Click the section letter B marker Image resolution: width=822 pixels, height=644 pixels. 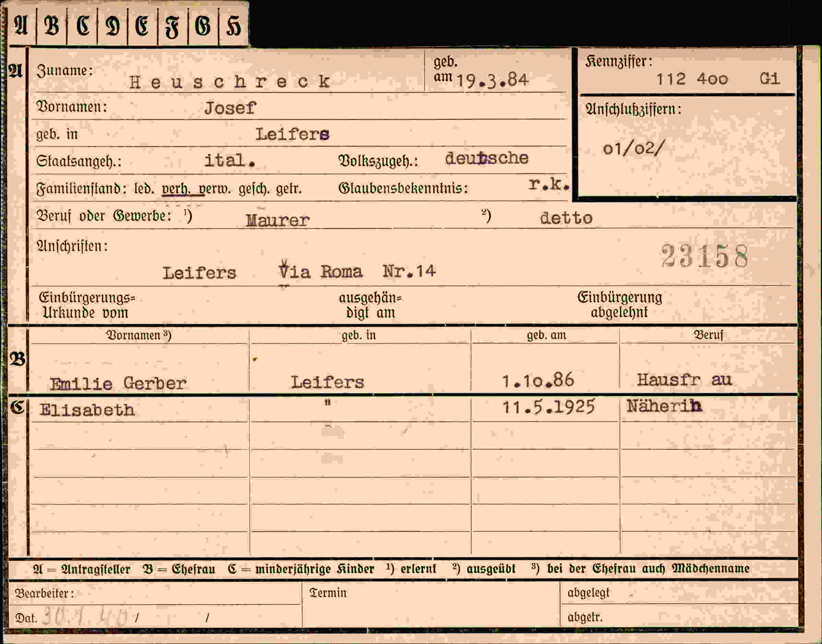click(18, 359)
